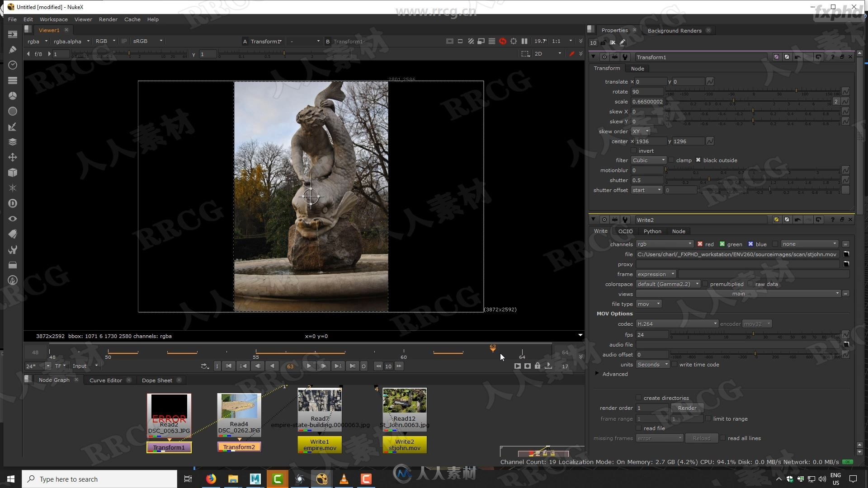Image resolution: width=868 pixels, height=488 pixels.
Task: Jump to the last frame in timeline
Action: pyautogui.click(x=353, y=366)
